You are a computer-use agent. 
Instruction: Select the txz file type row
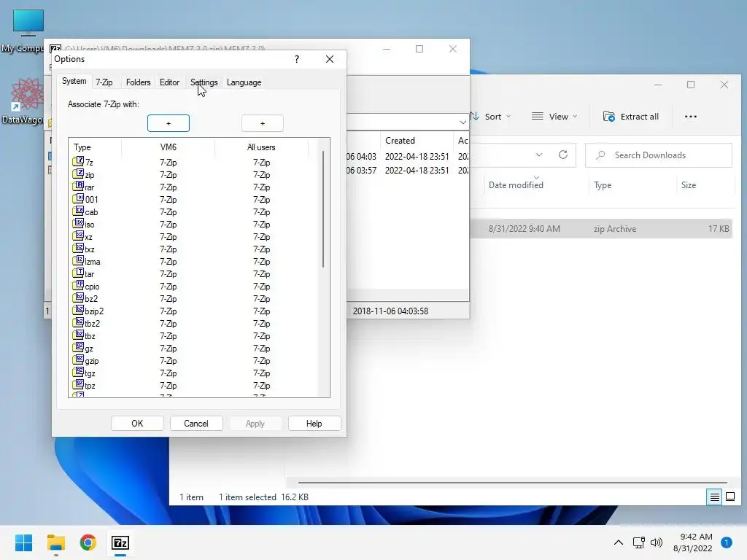[x=194, y=249]
